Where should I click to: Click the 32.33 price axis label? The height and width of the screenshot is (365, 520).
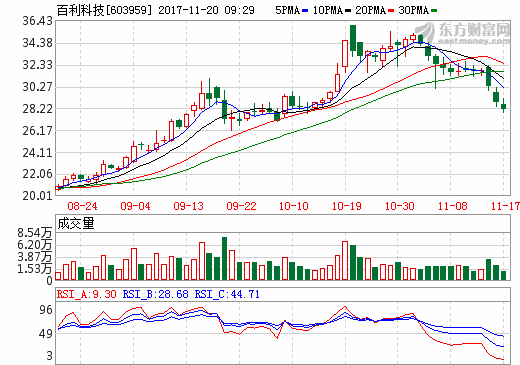[x=38, y=65]
